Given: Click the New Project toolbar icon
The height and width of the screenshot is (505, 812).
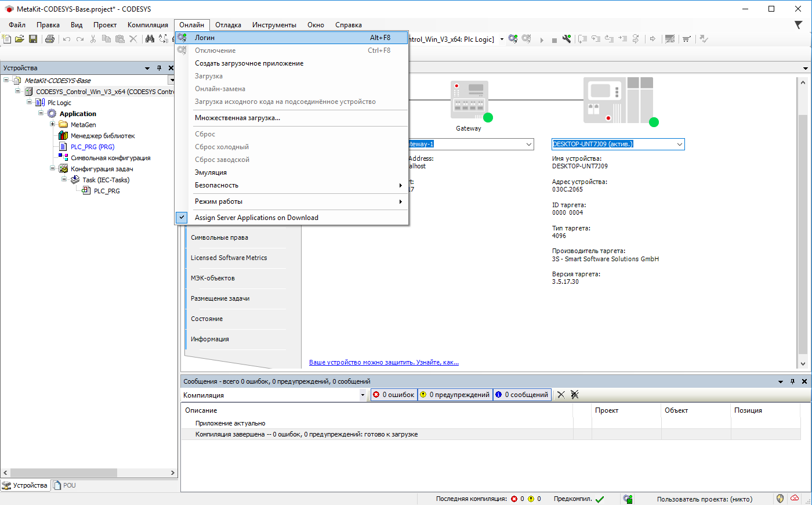Looking at the screenshot, I should click(x=7, y=39).
